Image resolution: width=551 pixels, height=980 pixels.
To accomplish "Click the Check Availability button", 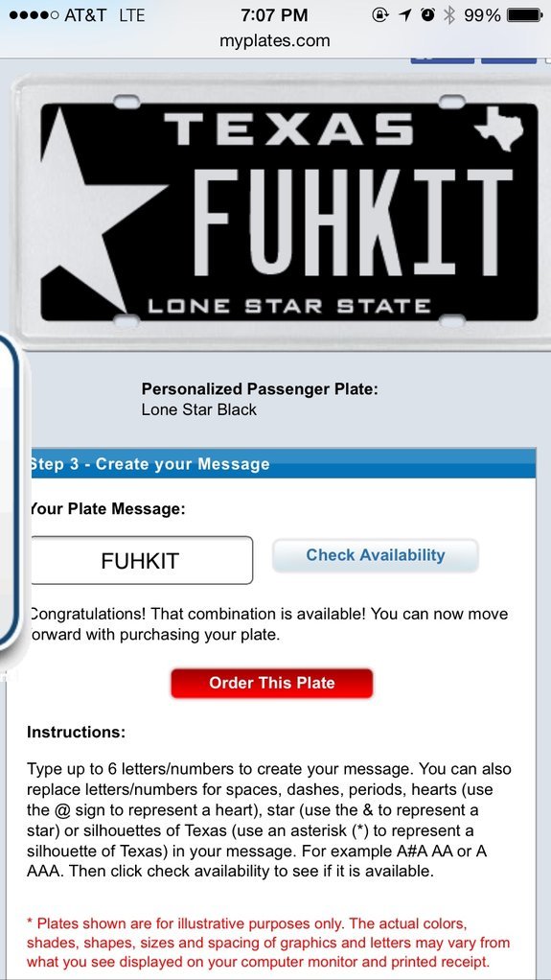I will point(376,555).
